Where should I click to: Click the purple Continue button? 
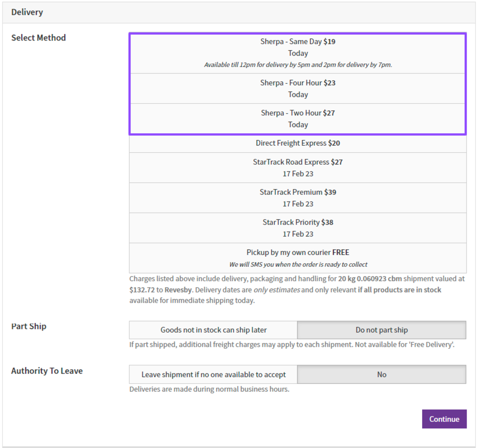tap(444, 419)
